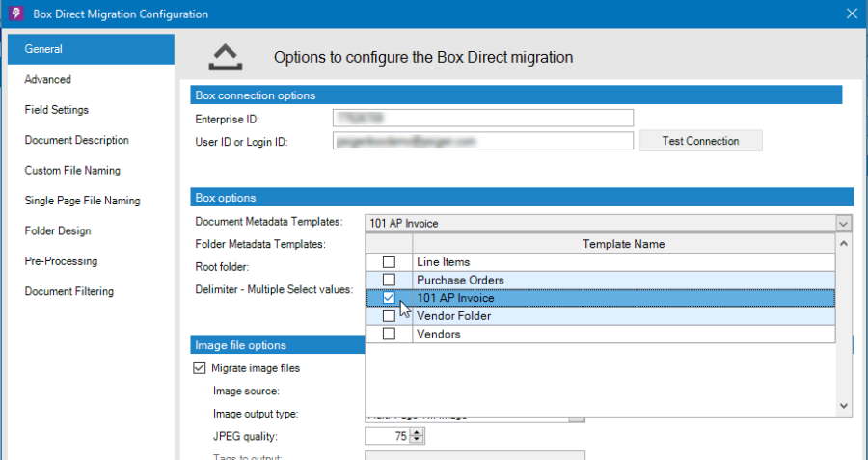This screenshot has height=460, width=868.
Task: Check the Vendors template checkbox
Action: coord(389,334)
